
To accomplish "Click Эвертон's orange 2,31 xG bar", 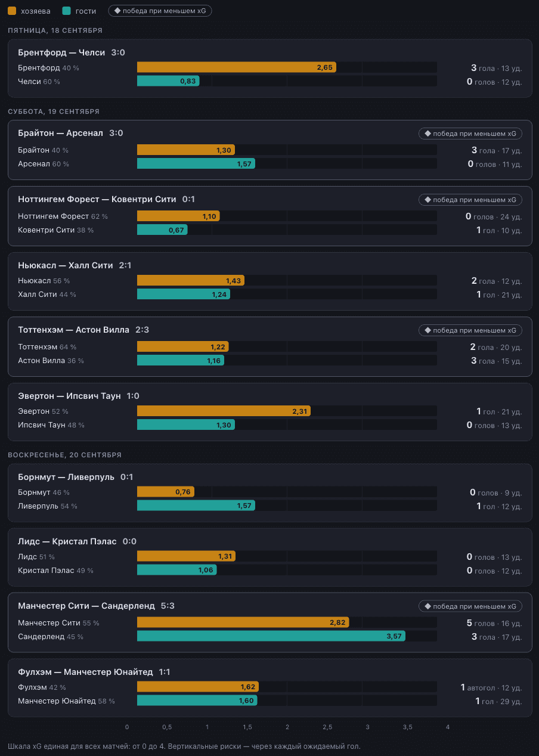I will (x=224, y=411).
